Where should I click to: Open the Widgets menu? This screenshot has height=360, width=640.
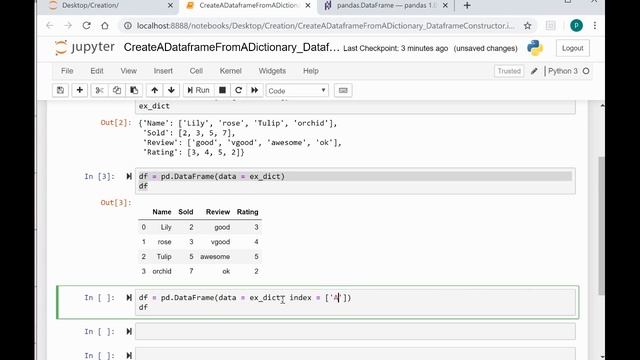(272, 71)
